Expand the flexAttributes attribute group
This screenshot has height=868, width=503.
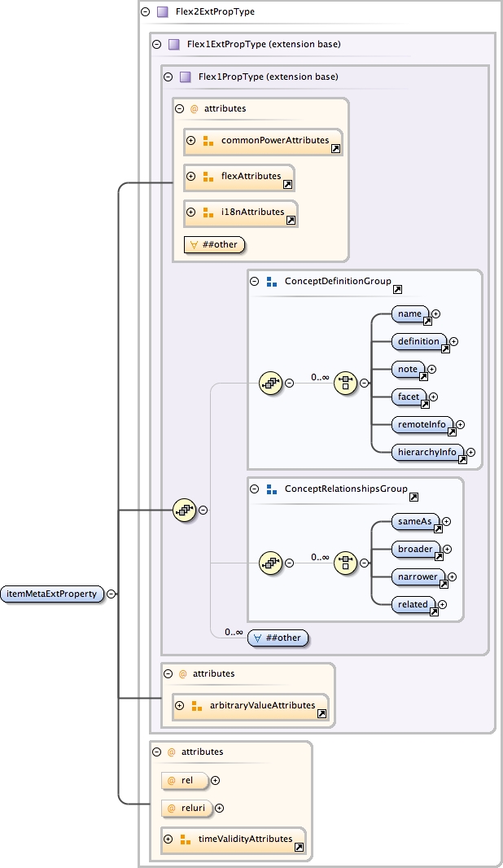[191, 176]
